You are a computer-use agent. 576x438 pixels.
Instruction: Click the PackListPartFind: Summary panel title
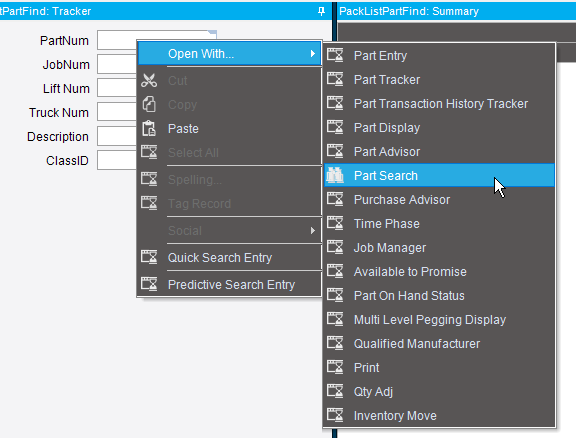(x=409, y=11)
